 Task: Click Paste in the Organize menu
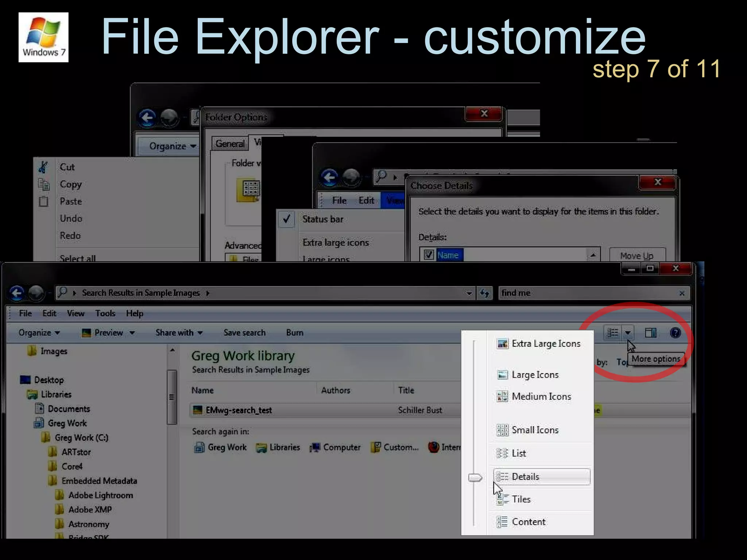coord(71,201)
